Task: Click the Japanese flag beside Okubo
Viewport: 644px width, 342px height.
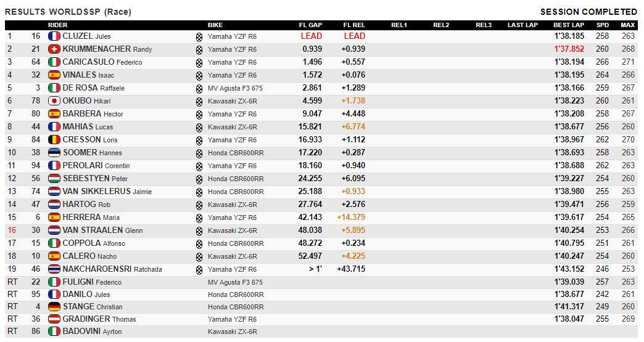Action: pyautogui.click(x=54, y=101)
